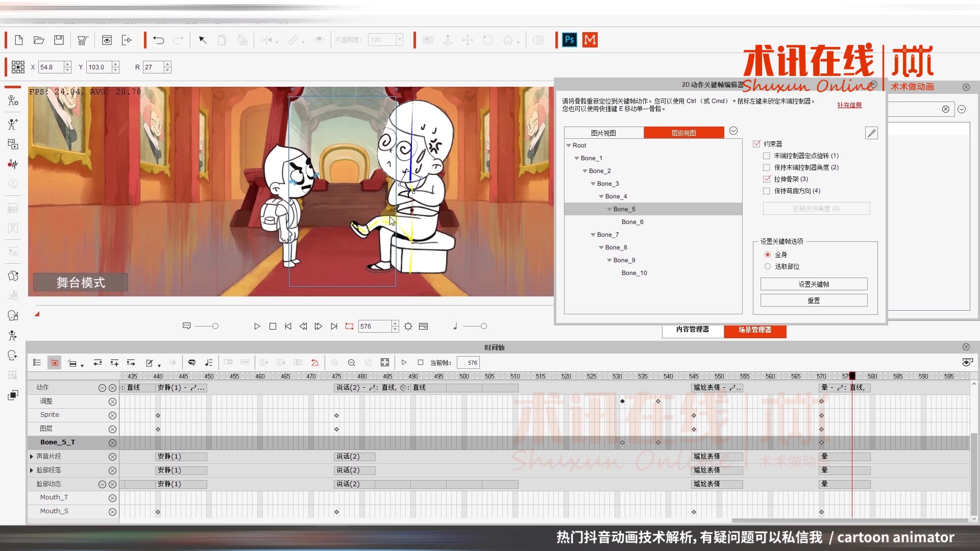Select the 全身 radio option
Viewport: 980px width, 551px height.
(x=768, y=255)
